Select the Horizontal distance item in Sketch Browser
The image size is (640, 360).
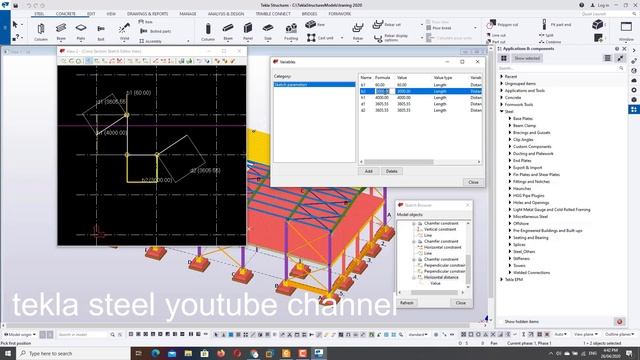point(441,277)
